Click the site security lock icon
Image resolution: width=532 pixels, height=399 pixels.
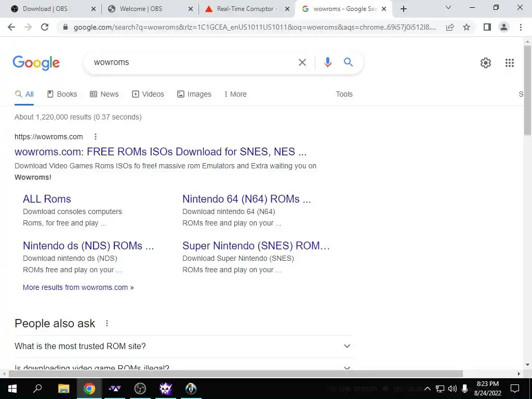(x=65, y=27)
